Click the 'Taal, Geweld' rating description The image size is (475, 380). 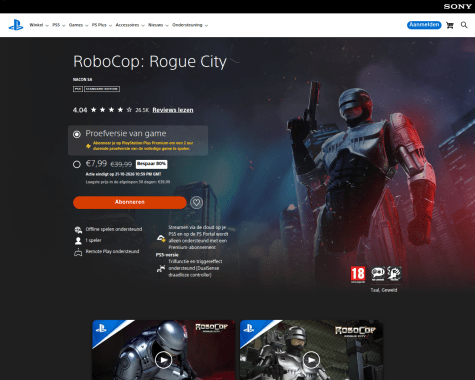384,290
